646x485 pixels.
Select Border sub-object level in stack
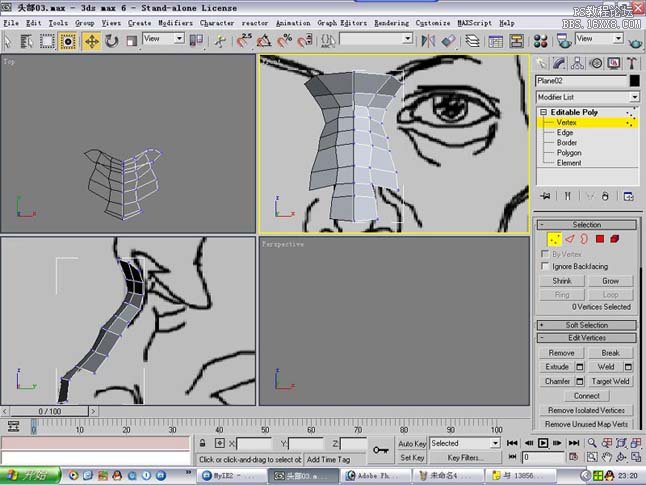[566, 143]
